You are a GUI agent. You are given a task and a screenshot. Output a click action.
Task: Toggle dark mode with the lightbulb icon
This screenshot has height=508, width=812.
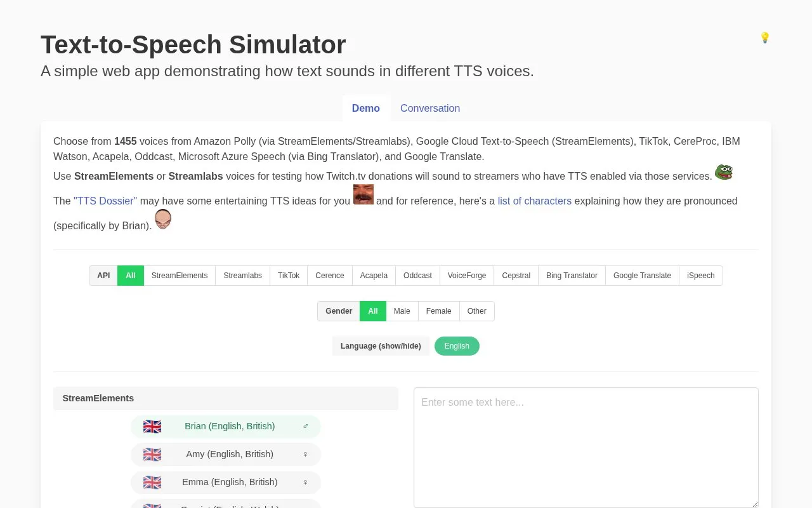coord(764,38)
